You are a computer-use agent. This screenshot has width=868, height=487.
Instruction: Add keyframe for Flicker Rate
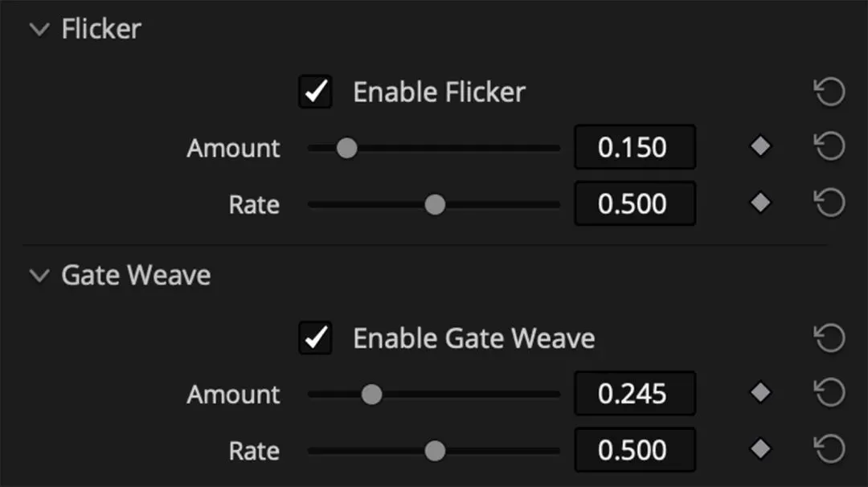click(x=760, y=203)
